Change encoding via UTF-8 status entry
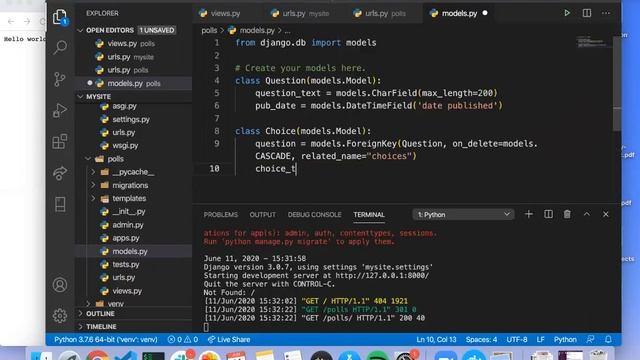The width and height of the screenshot is (640, 360). (517, 340)
